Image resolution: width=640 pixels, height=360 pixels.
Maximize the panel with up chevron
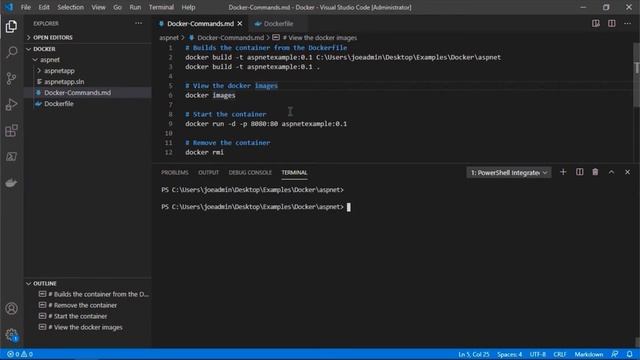[611, 172]
